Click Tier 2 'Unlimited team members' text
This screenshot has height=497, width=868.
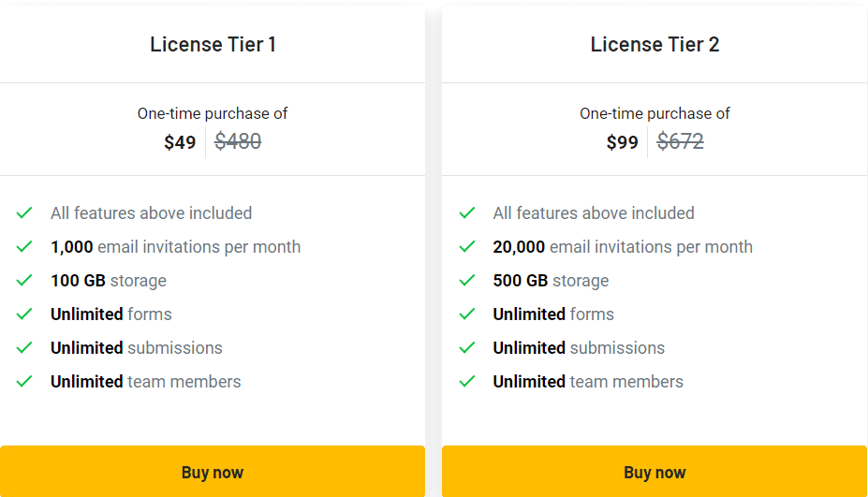pos(588,382)
